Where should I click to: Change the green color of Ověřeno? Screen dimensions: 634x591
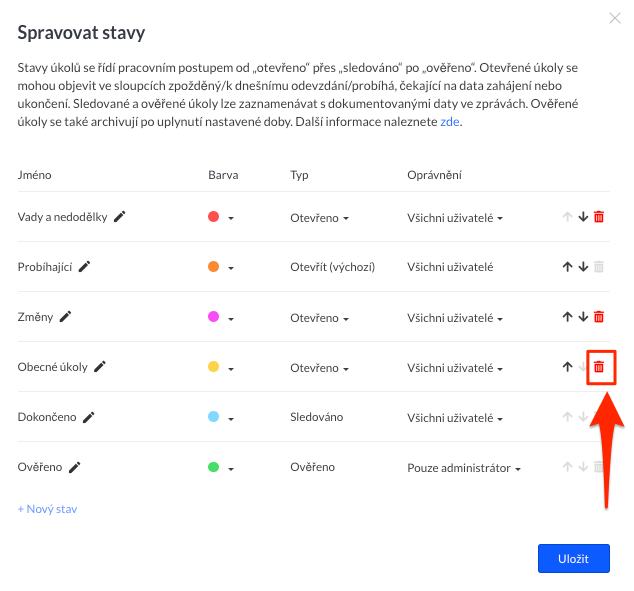[221, 468]
